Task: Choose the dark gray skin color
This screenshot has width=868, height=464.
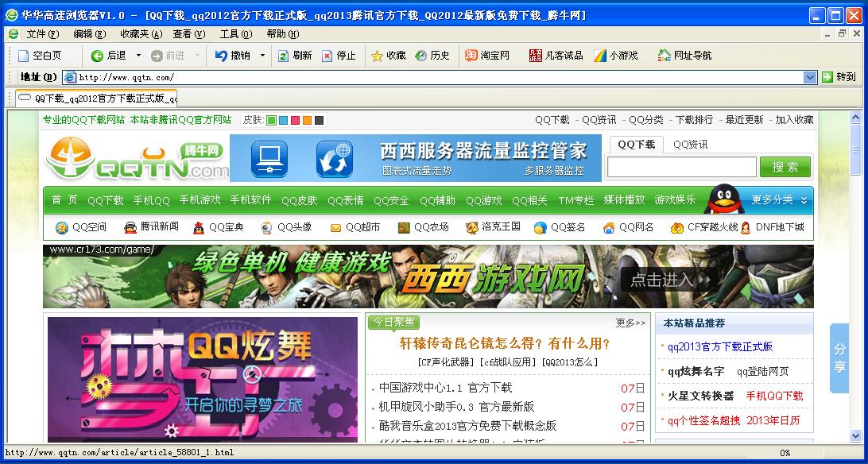Action: pos(319,120)
